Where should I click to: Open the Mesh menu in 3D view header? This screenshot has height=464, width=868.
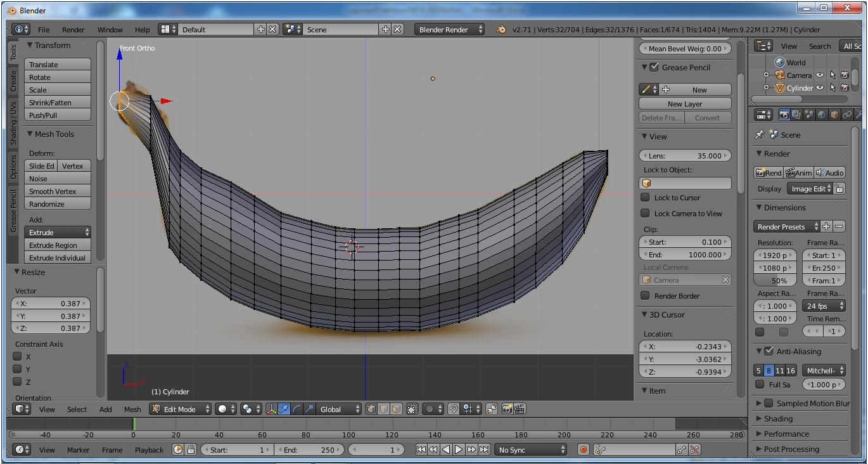pyautogui.click(x=132, y=409)
